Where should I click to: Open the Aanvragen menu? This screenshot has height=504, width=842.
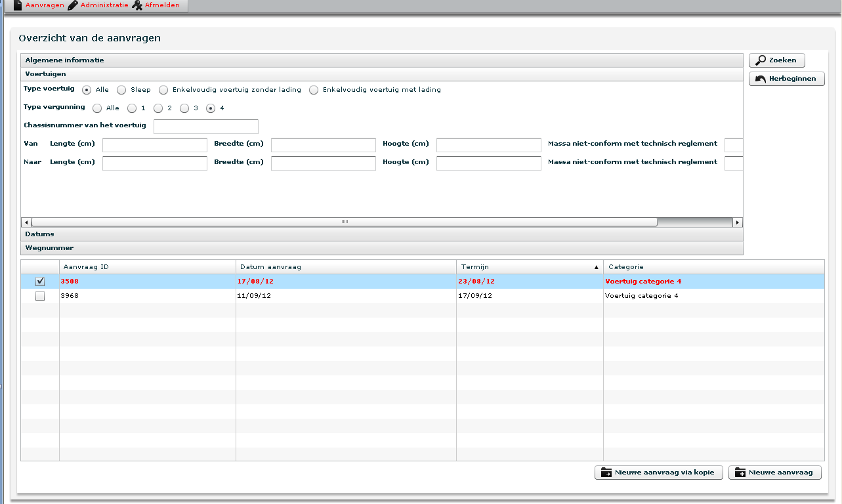pos(45,5)
